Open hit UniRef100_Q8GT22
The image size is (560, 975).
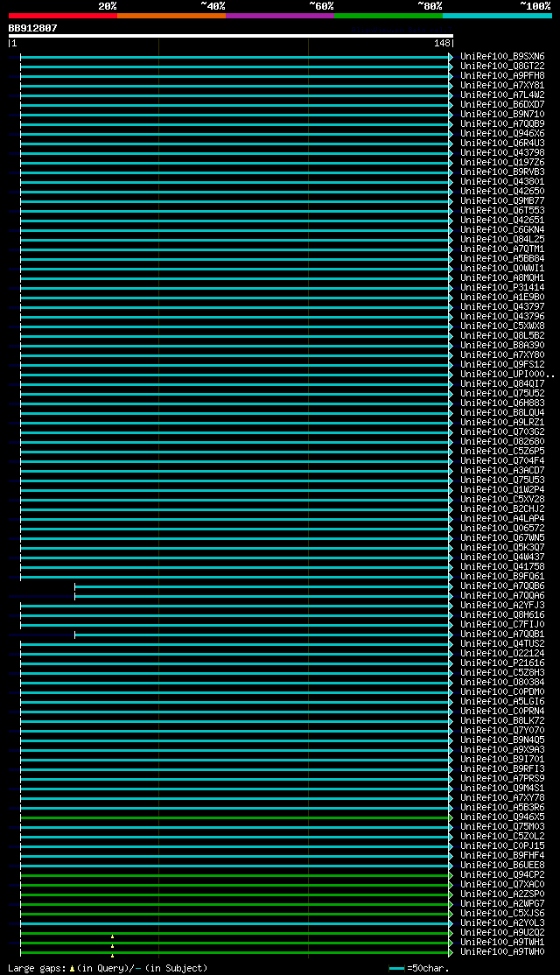(x=502, y=66)
